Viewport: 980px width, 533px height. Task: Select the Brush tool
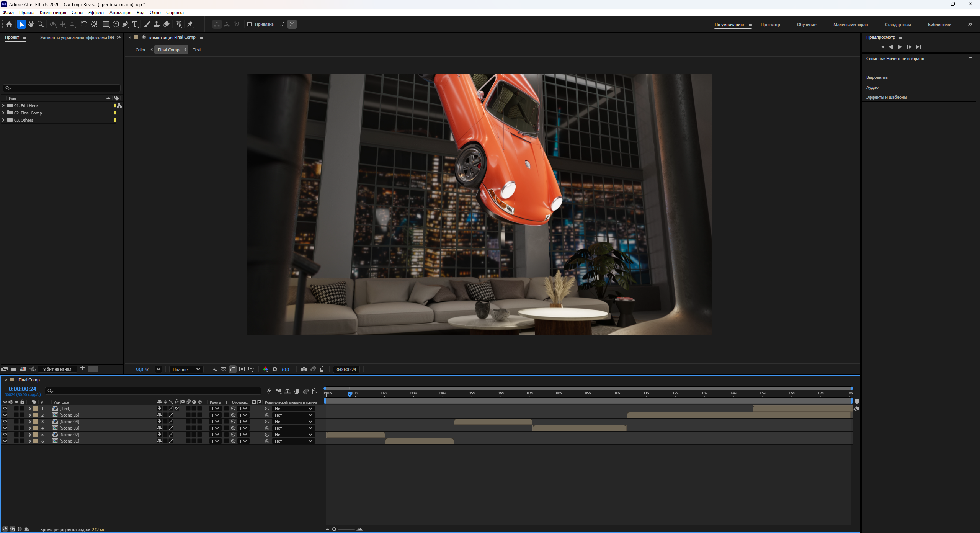click(x=147, y=24)
